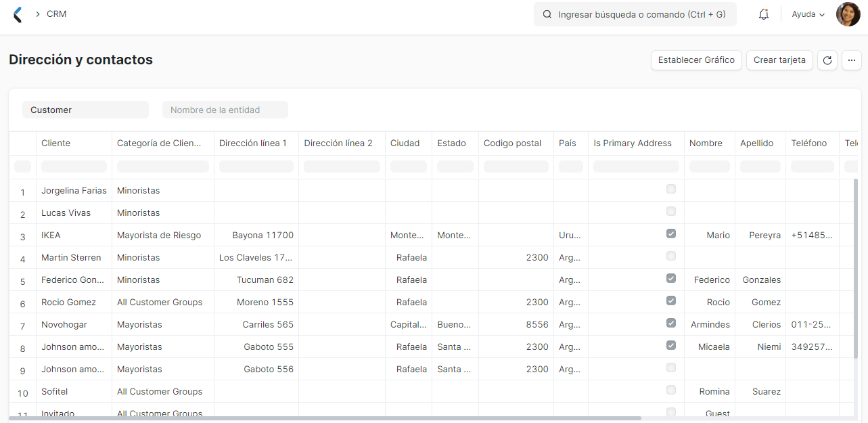Screen dimensions: 868x423
Task: Click the Nombre column header
Action: pyautogui.click(x=710, y=143)
